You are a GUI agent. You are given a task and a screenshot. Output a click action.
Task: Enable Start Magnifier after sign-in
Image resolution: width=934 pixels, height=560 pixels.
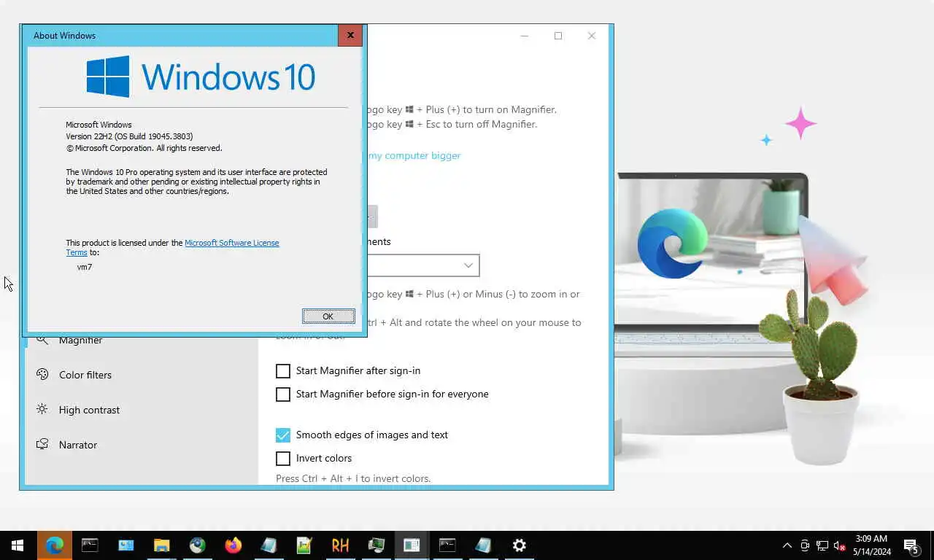(x=283, y=371)
